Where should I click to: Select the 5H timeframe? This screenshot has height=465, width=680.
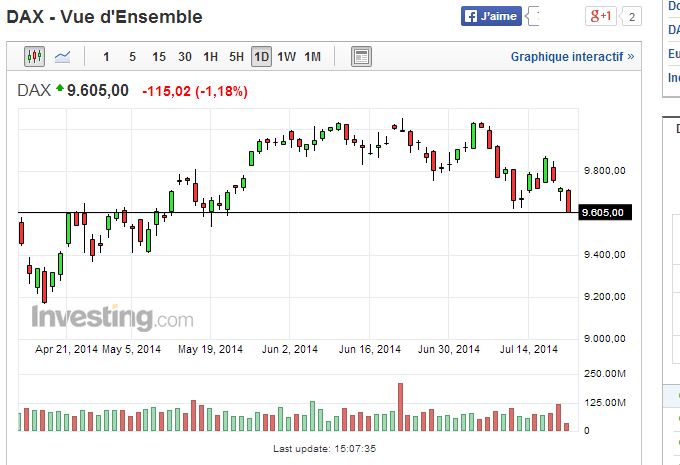click(236, 56)
